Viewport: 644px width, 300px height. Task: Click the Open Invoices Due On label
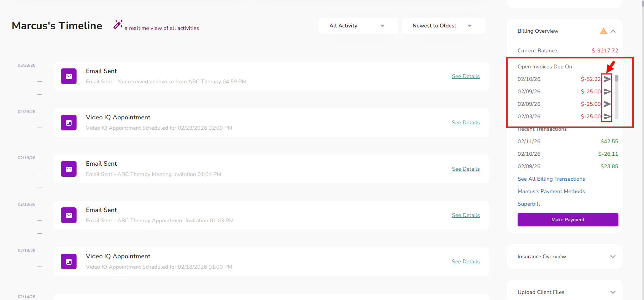coord(545,67)
